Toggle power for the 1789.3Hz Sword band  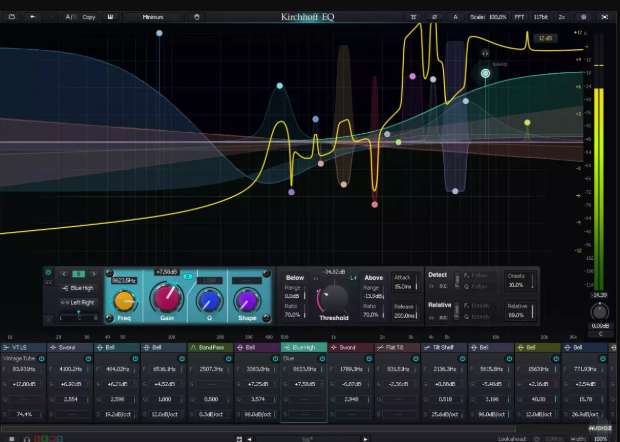(x=369, y=359)
